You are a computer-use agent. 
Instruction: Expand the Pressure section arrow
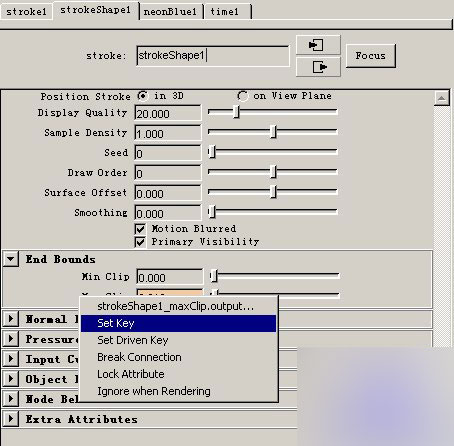11,339
